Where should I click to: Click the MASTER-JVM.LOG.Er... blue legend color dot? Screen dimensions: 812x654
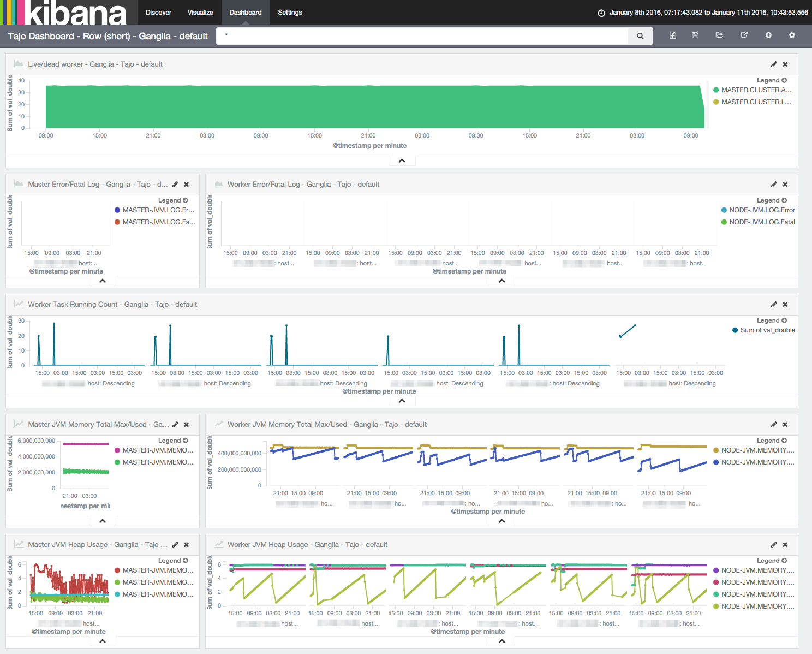pos(117,210)
